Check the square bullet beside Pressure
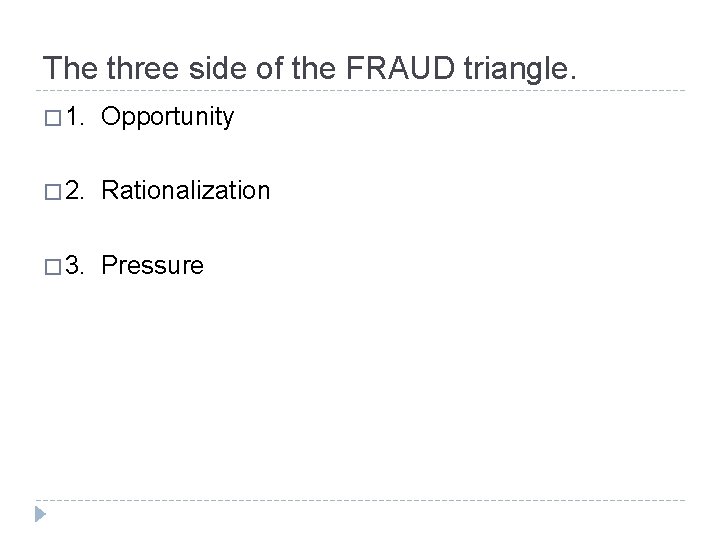The width and height of the screenshot is (720, 540). (x=53, y=266)
